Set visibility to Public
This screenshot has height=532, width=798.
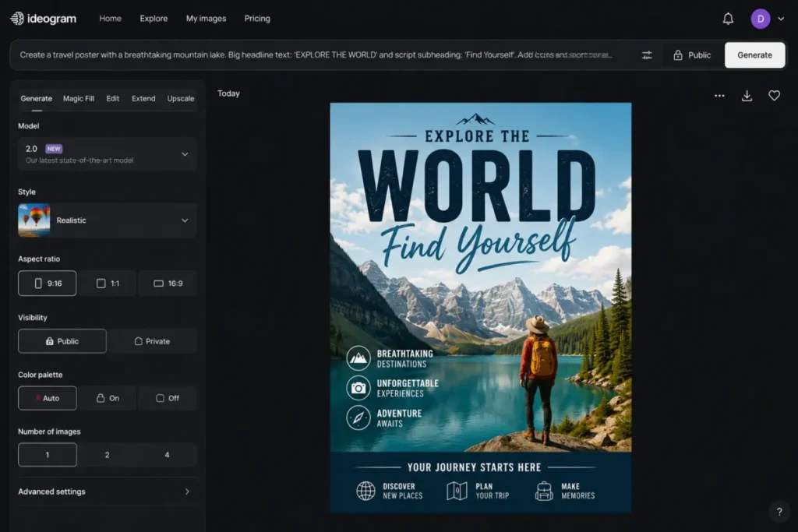[62, 341]
